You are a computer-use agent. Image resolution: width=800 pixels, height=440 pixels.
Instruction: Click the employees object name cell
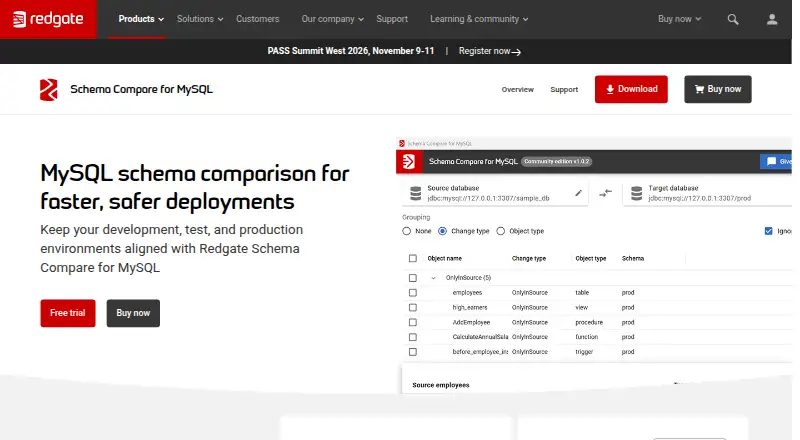tap(467, 292)
